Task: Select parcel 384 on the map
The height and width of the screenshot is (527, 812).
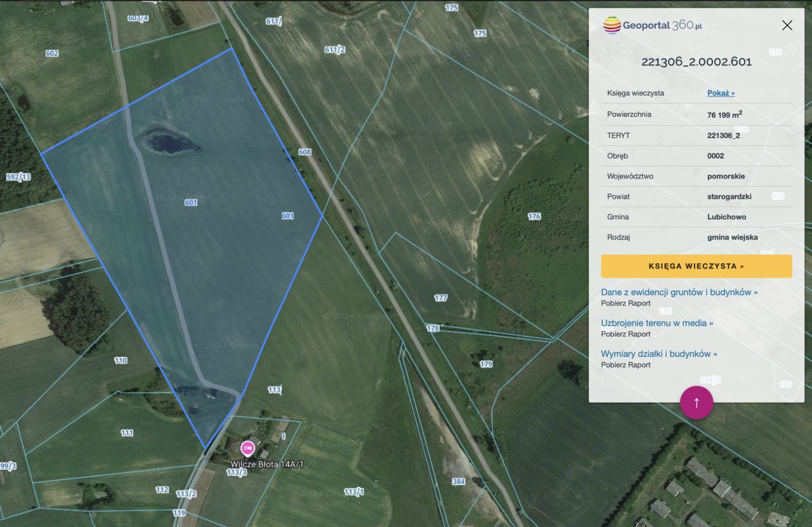Action: pos(458,481)
